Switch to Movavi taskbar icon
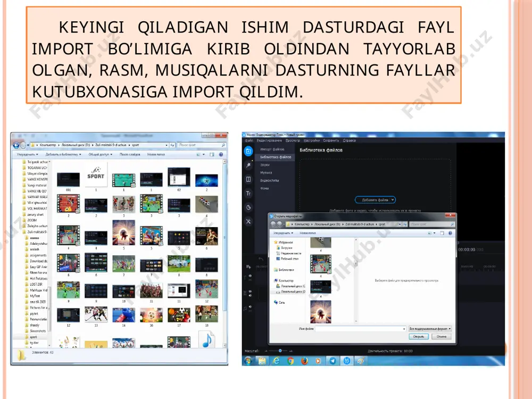 [347, 361]
